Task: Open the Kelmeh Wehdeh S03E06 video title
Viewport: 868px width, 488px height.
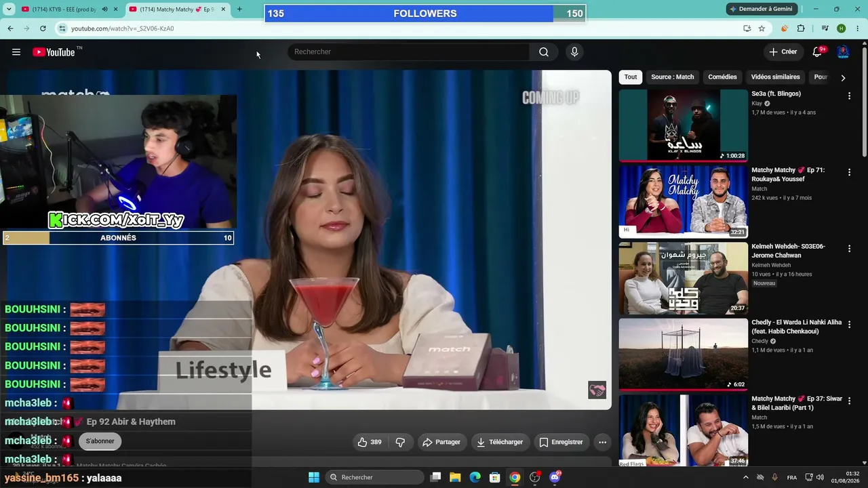Action: click(x=788, y=251)
